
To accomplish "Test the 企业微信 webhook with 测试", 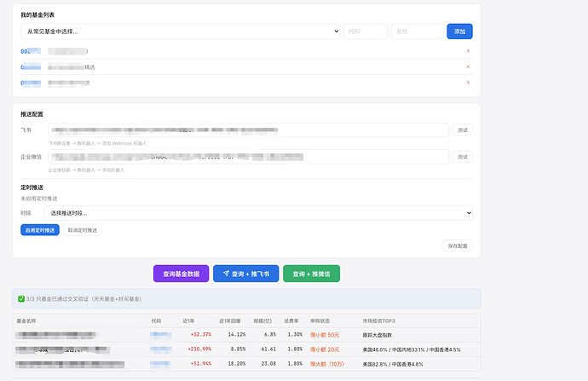I will tap(463, 157).
